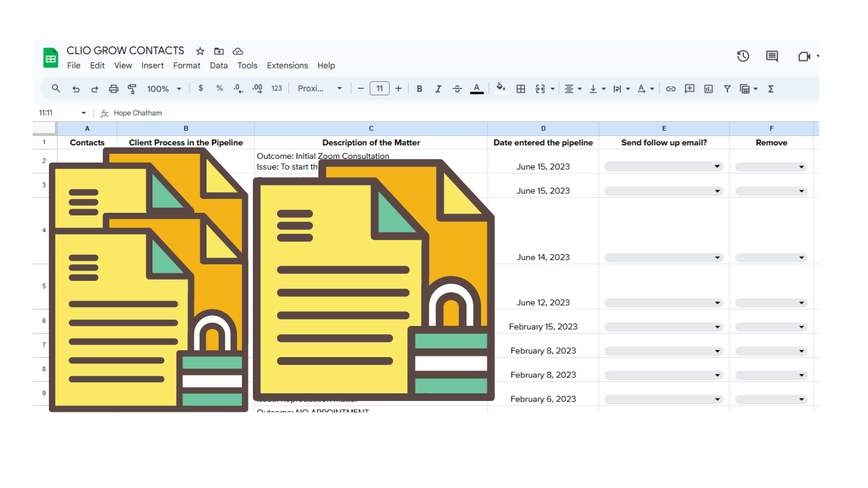Undo the last action
Screen dimensions: 868x488
click(x=76, y=89)
